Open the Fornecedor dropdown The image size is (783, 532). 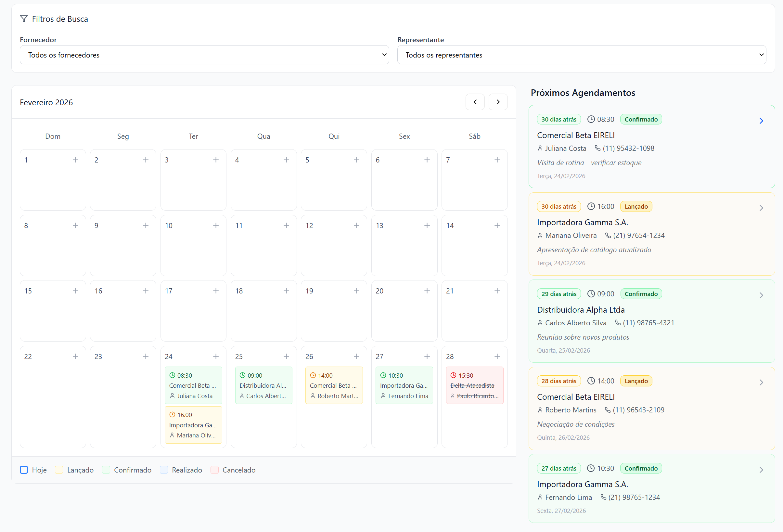pos(204,55)
